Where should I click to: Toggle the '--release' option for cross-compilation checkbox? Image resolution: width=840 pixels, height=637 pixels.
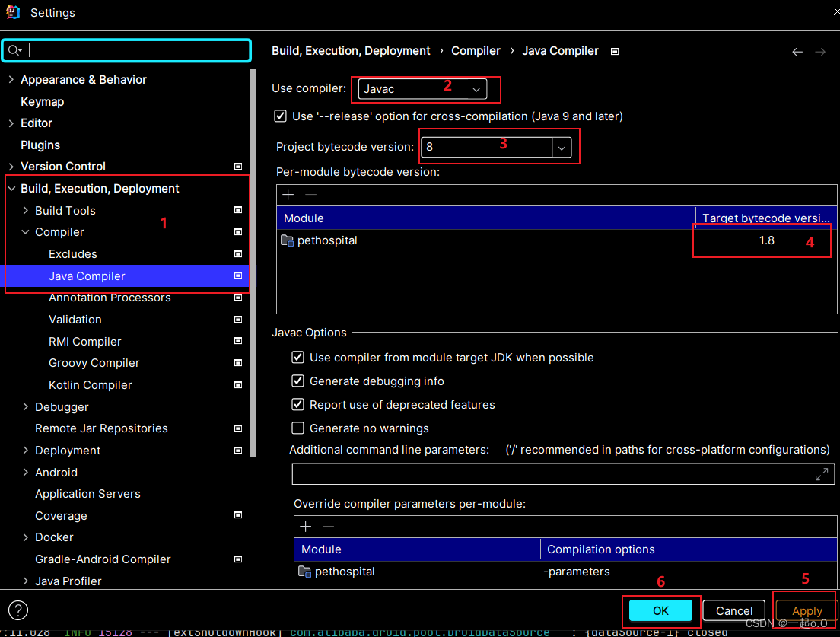[x=280, y=116]
